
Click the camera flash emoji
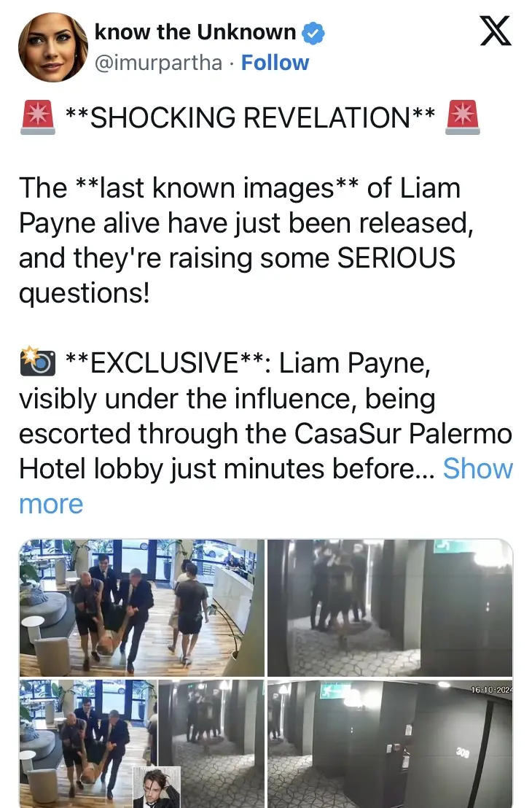[x=38, y=362]
